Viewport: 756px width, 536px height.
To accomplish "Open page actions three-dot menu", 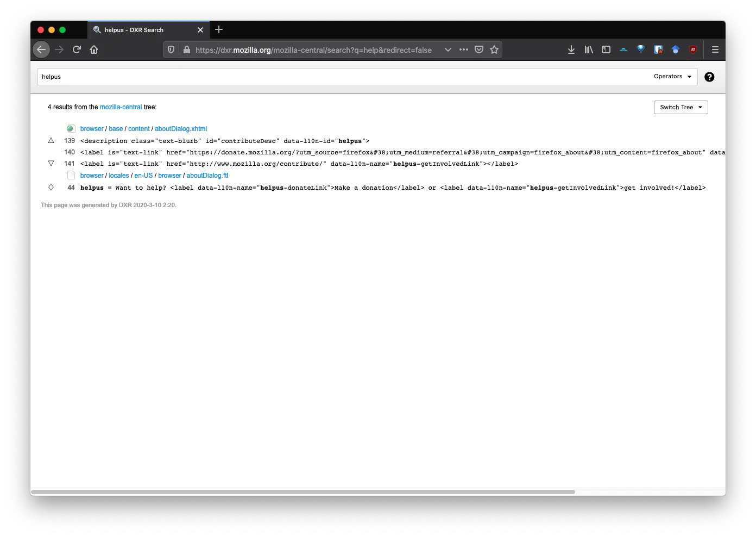I will [x=463, y=49].
